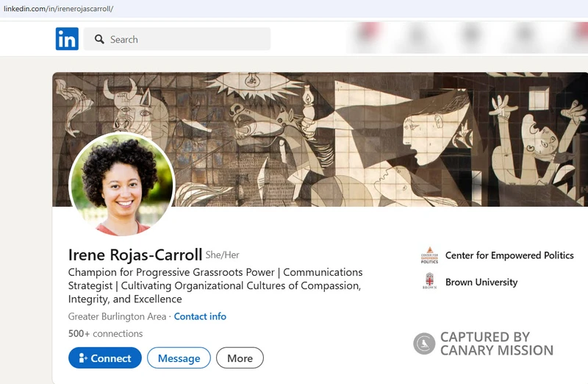The height and width of the screenshot is (384, 588).
Task: Click the person-plus icon in Connect button
Action: tap(82, 358)
